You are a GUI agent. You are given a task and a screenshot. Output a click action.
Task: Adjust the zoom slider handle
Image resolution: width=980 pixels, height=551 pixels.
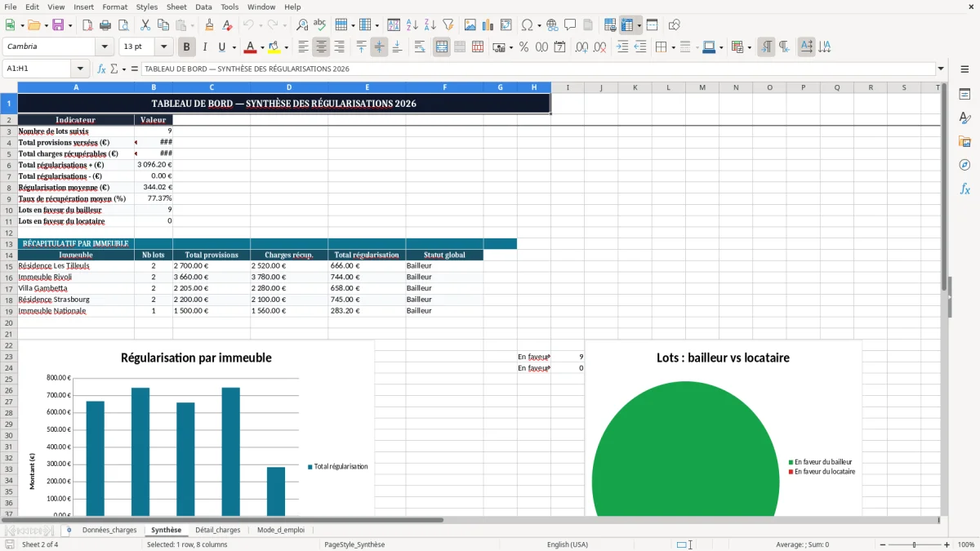[x=914, y=544]
